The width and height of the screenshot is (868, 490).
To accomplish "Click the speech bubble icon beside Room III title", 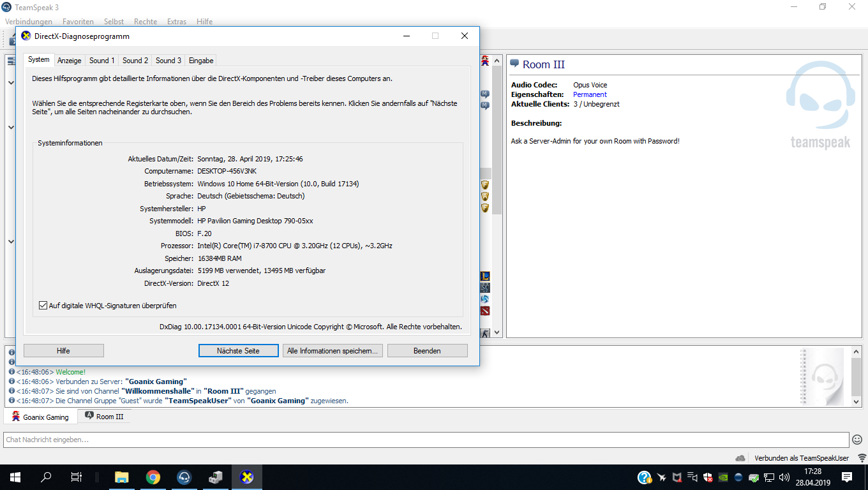I will coord(514,64).
